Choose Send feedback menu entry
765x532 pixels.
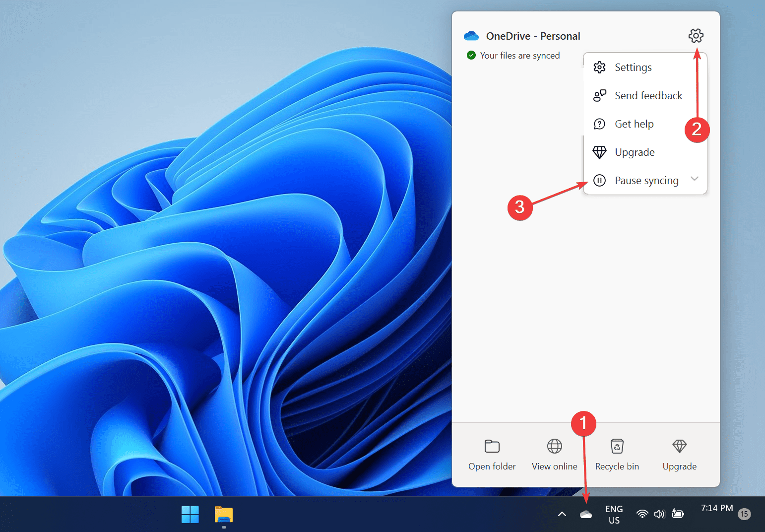point(645,96)
